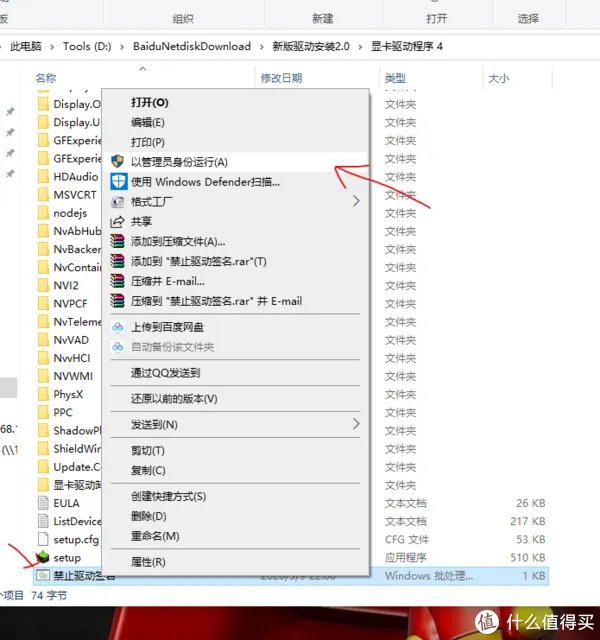
Task: Click 显卡驱动程序 4 breadcrumb
Action: [407, 46]
